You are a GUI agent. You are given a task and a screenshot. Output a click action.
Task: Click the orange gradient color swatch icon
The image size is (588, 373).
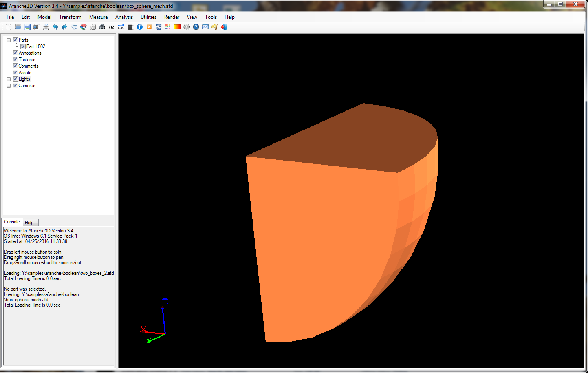coord(177,27)
